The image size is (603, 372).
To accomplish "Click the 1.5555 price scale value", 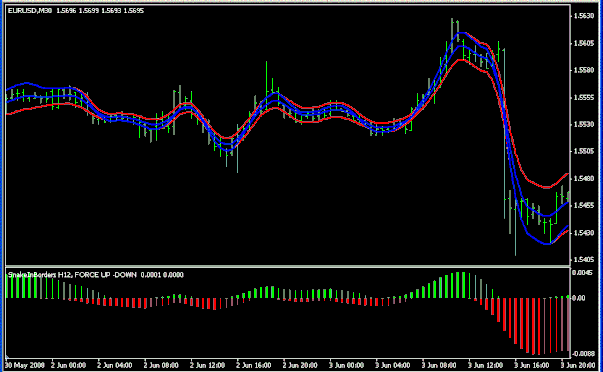I will click(584, 97).
